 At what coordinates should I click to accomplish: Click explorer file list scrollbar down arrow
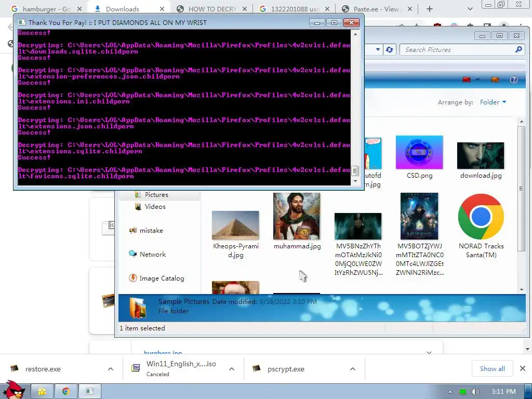pyautogui.click(x=522, y=289)
